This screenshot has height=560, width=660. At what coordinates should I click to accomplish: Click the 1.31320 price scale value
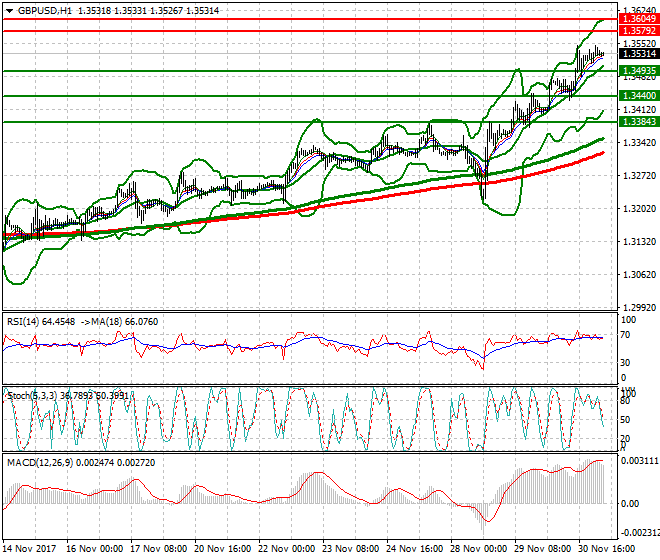[639, 242]
